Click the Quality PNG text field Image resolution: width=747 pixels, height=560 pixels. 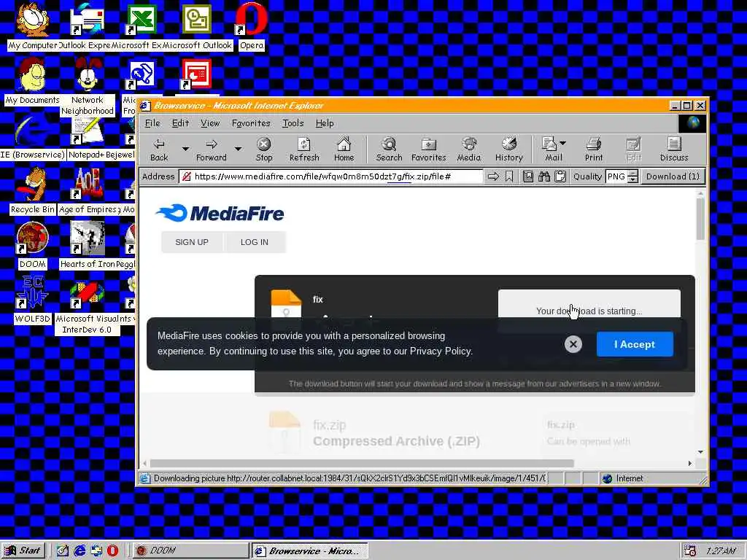pos(616,176)
